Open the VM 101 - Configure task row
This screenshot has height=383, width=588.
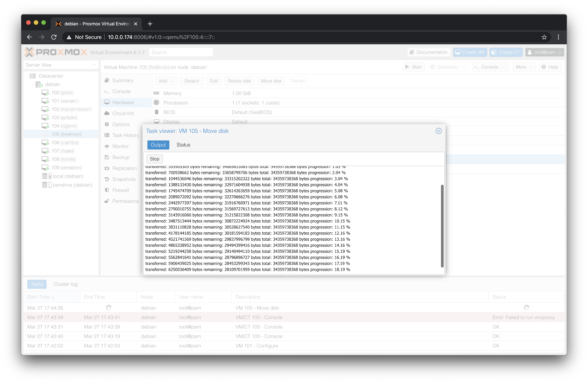click(x=294, y=346)
